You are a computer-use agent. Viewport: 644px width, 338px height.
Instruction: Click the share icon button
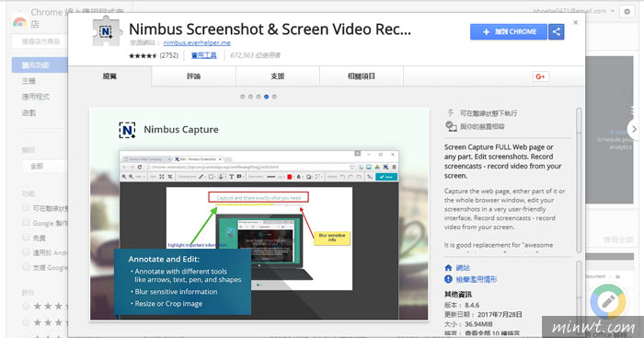click(x=556, y=31)
